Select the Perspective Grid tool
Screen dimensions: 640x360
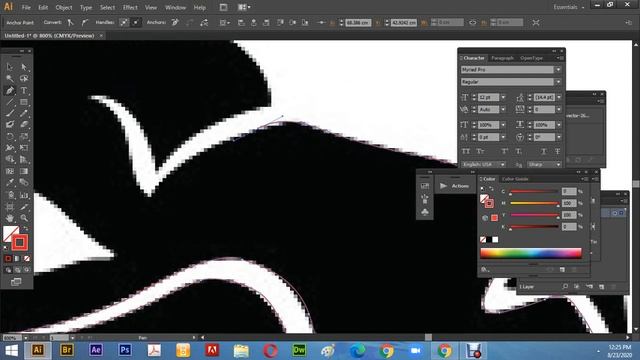point(24,160)
